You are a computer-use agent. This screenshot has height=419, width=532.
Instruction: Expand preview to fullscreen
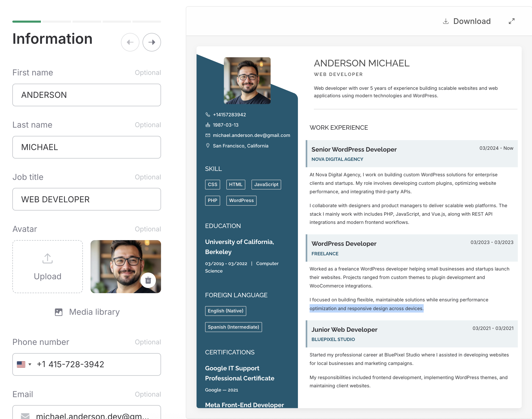511,21
